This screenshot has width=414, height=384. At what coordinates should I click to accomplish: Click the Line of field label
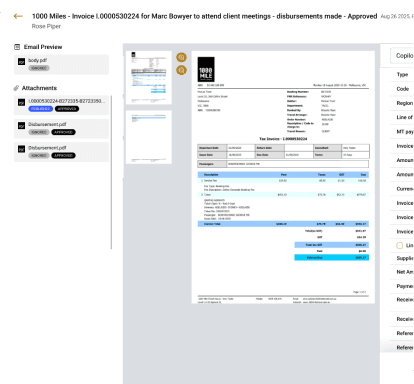click(x=405, y=117)
